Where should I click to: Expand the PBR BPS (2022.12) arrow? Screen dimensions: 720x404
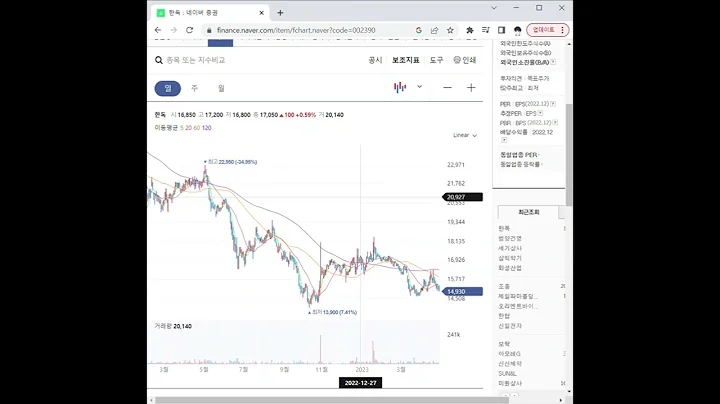(555, 123)
